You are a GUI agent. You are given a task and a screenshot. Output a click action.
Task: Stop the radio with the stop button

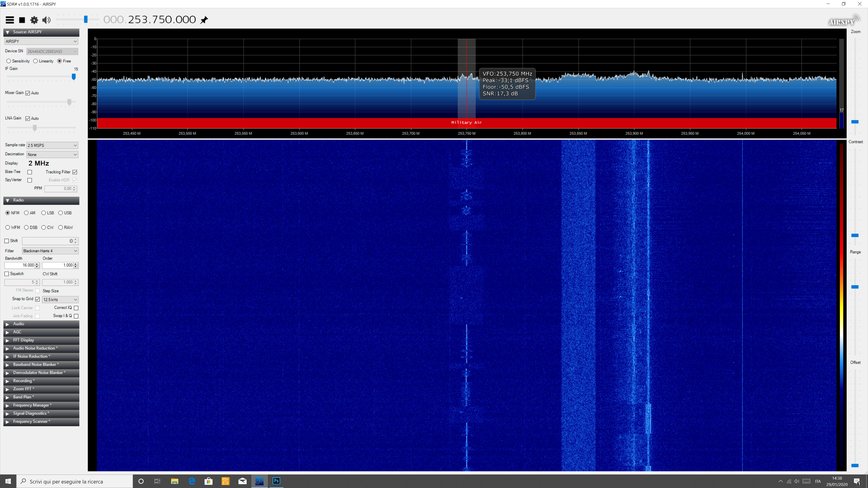[x=22, y=20]
